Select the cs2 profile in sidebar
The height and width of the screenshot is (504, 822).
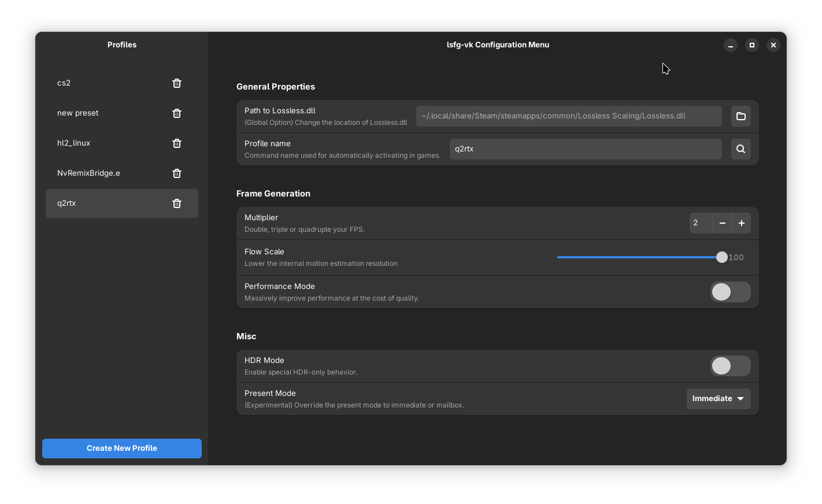104,83
